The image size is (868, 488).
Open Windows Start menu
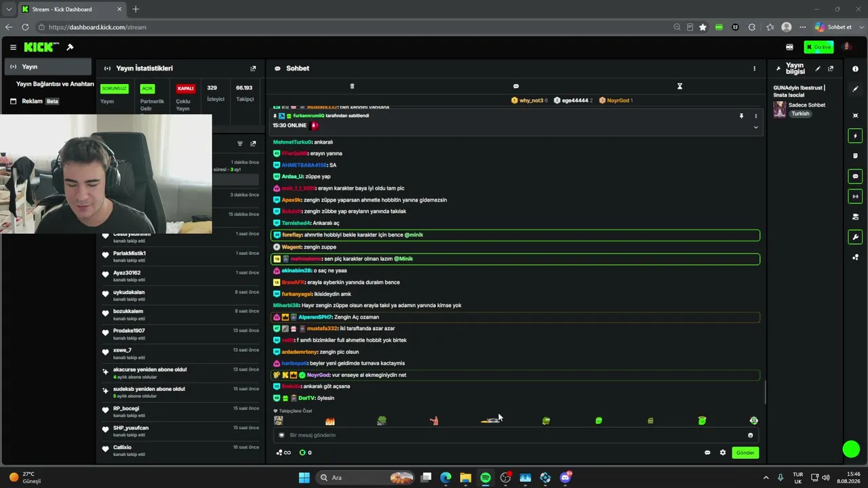tap(304, 478)
